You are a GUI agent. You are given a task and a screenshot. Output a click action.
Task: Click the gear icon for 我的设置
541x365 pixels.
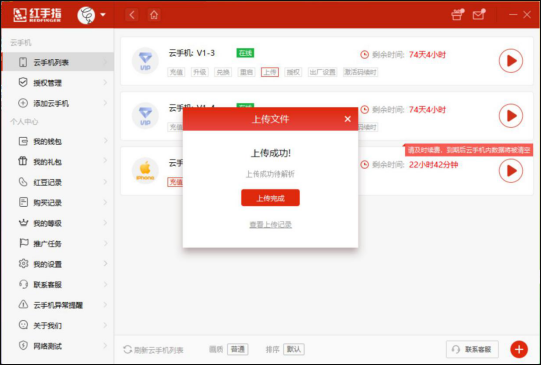click(23, 264)
